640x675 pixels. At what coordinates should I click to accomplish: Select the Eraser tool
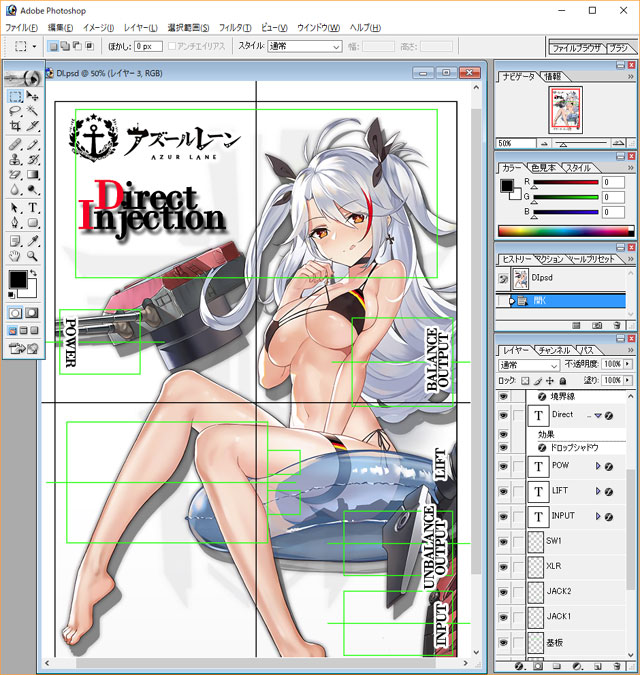[15, 174]
